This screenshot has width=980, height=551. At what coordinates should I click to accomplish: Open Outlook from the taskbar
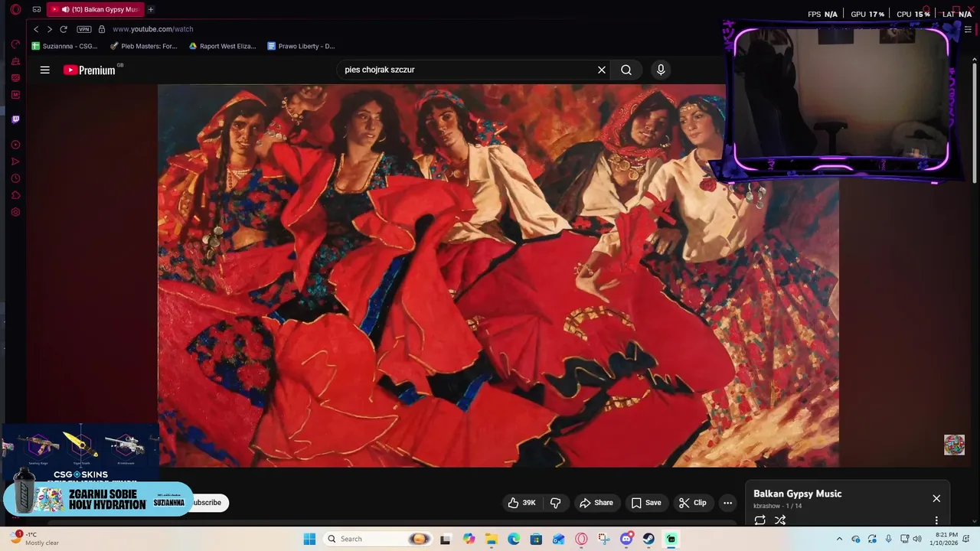[559, 539]
